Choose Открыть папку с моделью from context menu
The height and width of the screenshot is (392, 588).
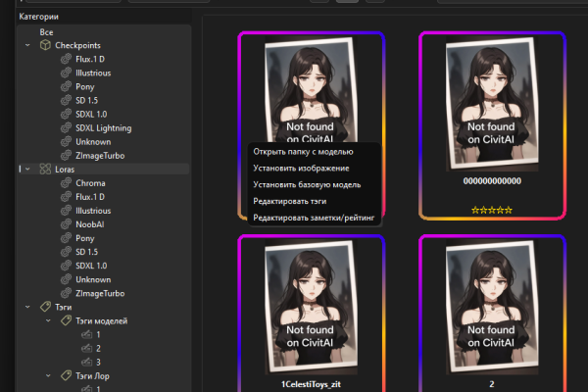click(x=315, y=152)
